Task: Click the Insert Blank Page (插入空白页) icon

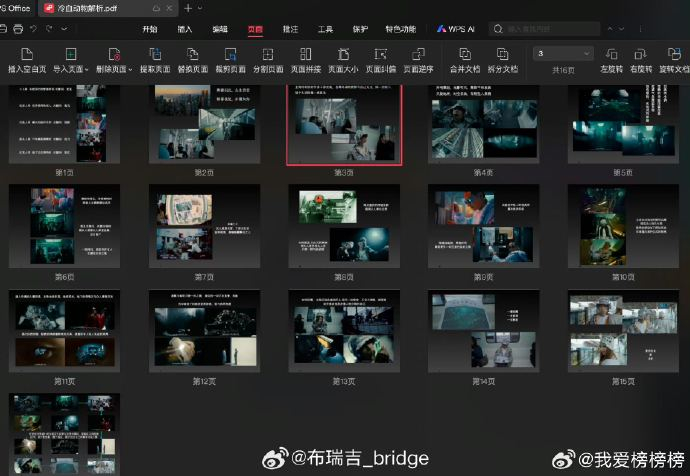Action: pyautogui.click(x=27, y=54)
